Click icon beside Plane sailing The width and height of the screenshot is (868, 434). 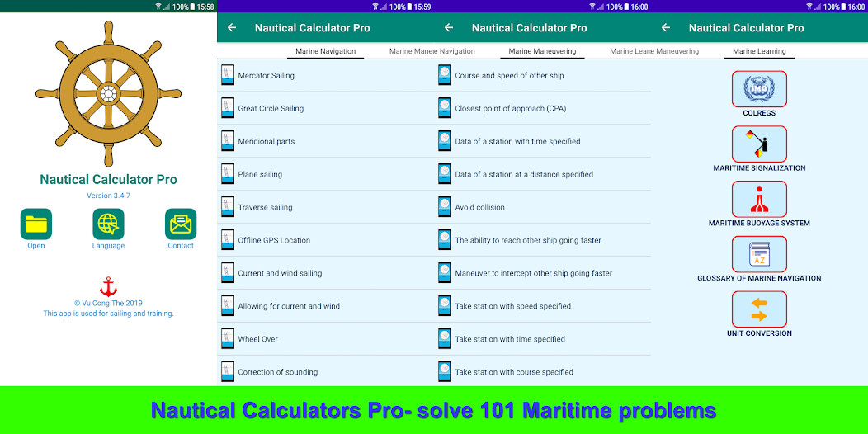(227, 174)
